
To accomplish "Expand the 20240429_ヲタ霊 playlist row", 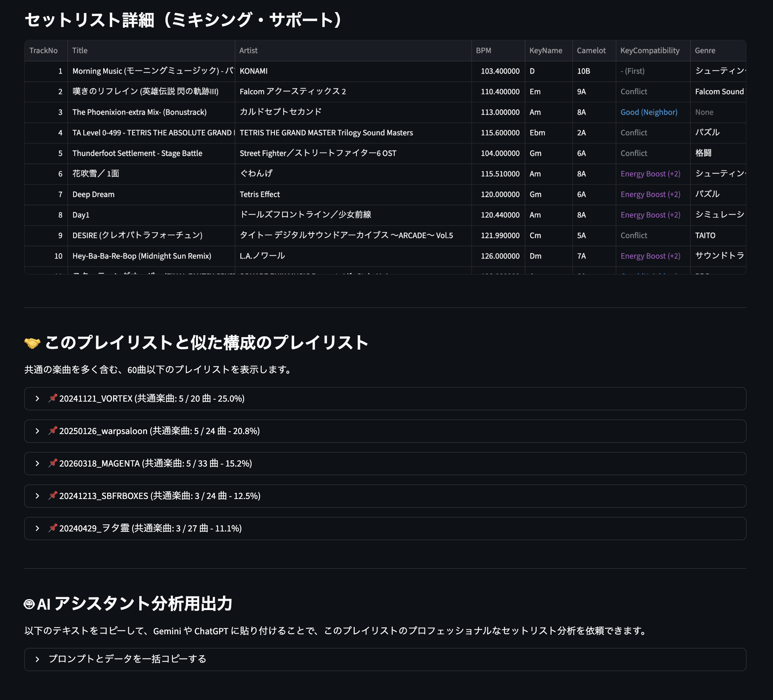I will click(38, 528).
